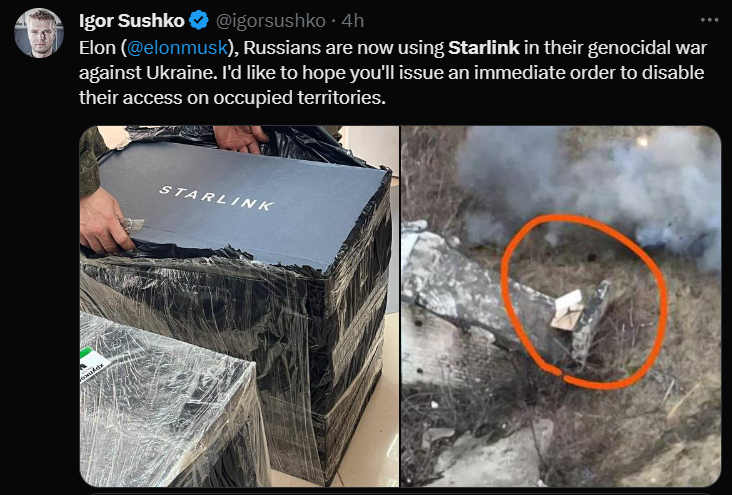Click the tweet text mentioning occupied territories
Image resolution: width=732 pixels, height=495 pixels.
[x=232, y=98]
